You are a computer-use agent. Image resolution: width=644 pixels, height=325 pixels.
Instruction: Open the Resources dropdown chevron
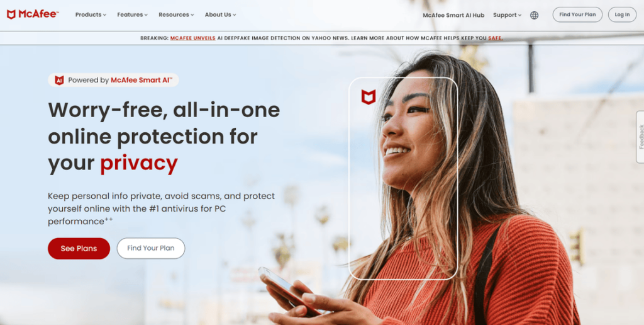[x=192, y=15]
